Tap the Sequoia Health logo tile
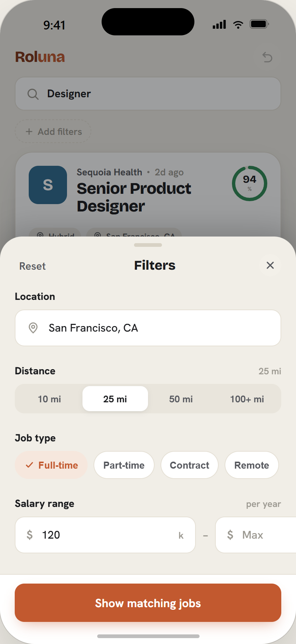The height and width of the screenshot is (644, 296). [48, 185]
